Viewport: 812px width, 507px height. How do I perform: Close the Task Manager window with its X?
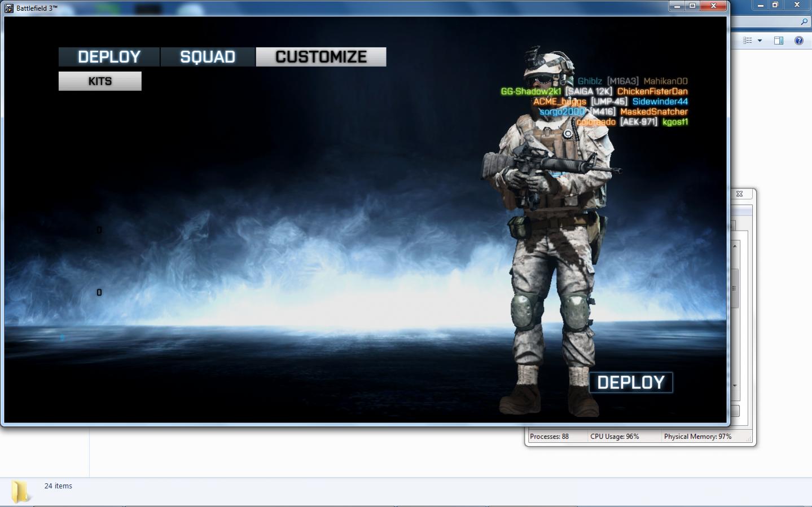[x=740, y=194]
